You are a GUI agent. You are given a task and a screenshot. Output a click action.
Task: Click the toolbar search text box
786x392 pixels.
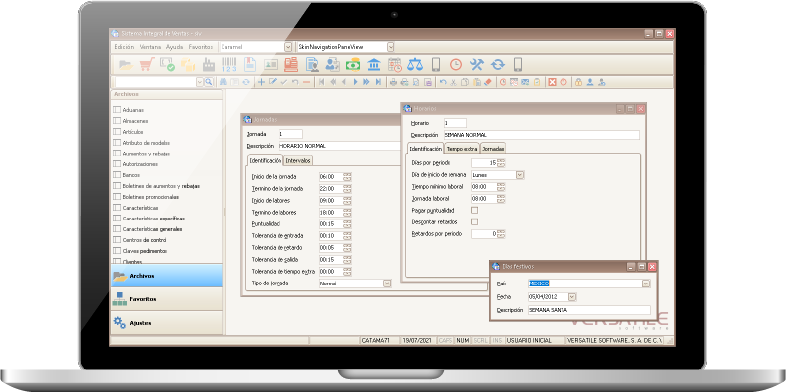click(155, 82)
